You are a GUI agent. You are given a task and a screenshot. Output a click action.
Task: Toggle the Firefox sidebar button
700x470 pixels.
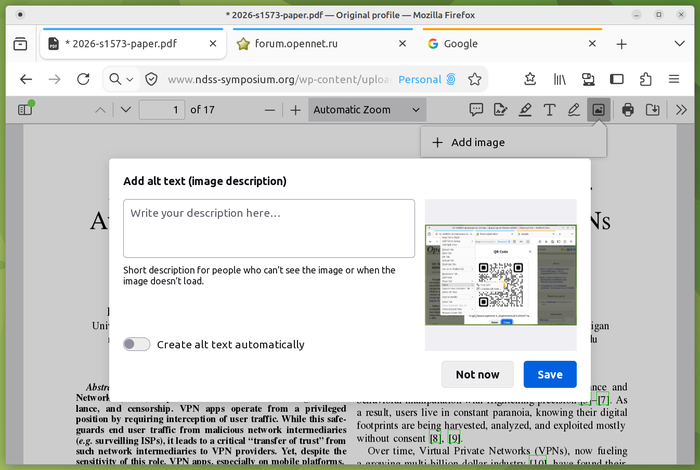click(617, 79)
